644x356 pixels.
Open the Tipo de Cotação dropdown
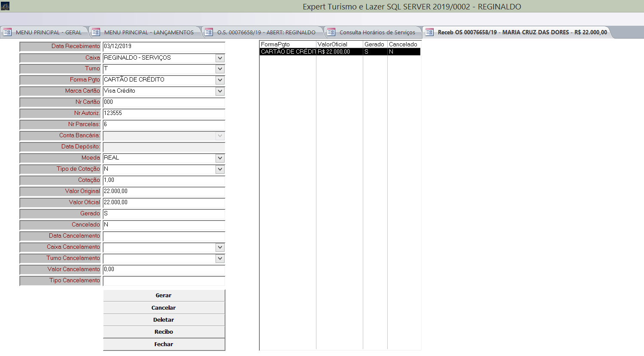click(220, 169)
